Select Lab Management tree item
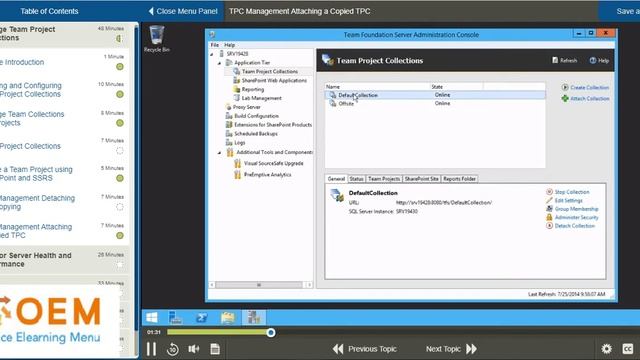640x360 pixels. pyautogui.click(x=262, y=98)
